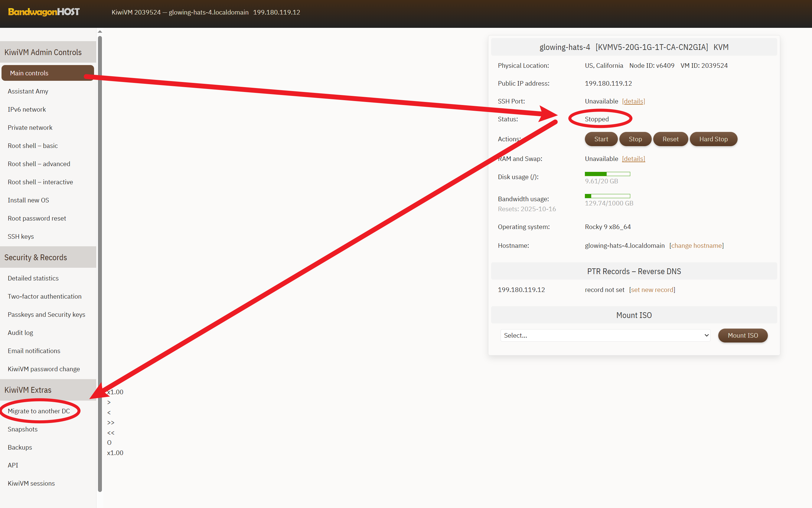Click Security & Records section header
812x508 pixels.
tap(48, 257)
